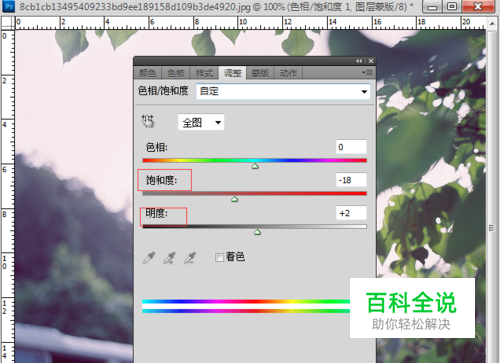Screen dimensions: 500x363
Task: Select the on-image targeted adjustment hand tool
Action: [x=148, y=121]
